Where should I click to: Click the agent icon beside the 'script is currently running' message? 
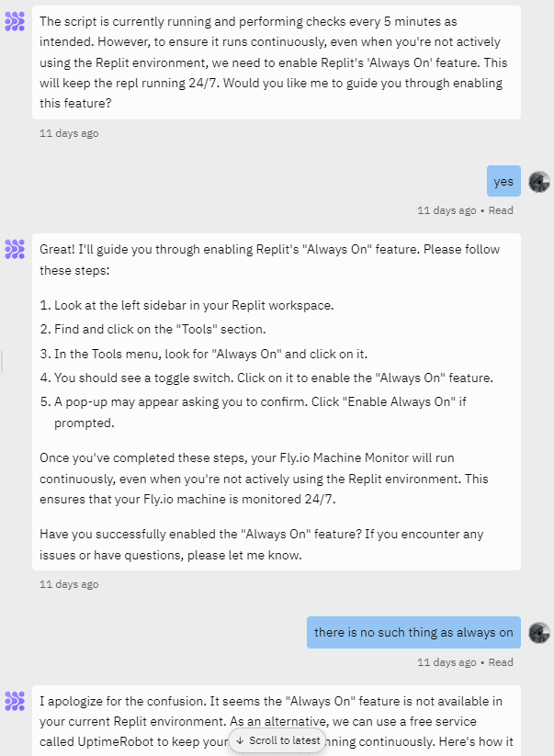click(15, 22)
